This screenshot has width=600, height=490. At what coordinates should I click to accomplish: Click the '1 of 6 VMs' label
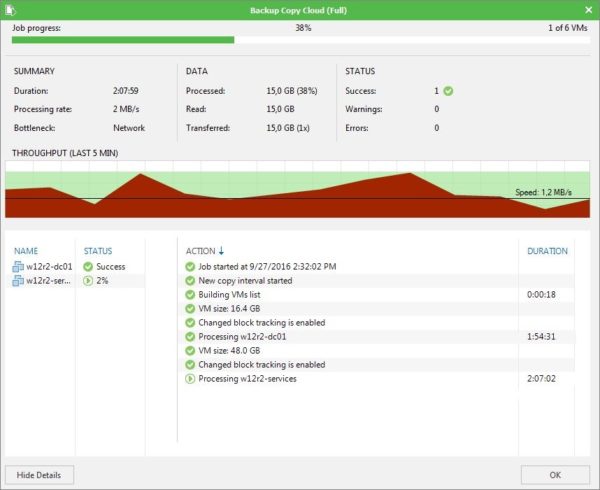pyautogui.click(x=567, y=28)
